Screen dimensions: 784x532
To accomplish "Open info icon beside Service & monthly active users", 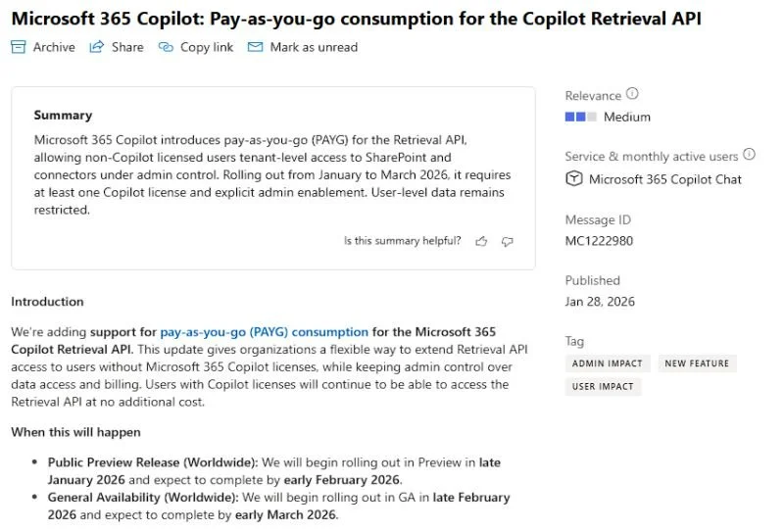I will pos(750,155).
